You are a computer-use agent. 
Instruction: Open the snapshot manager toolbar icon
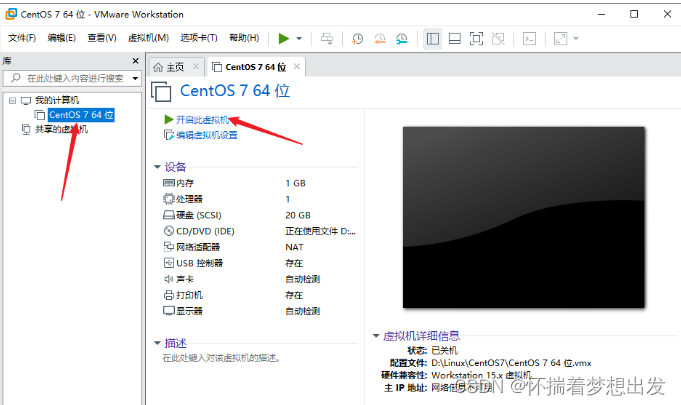point(402,39)
